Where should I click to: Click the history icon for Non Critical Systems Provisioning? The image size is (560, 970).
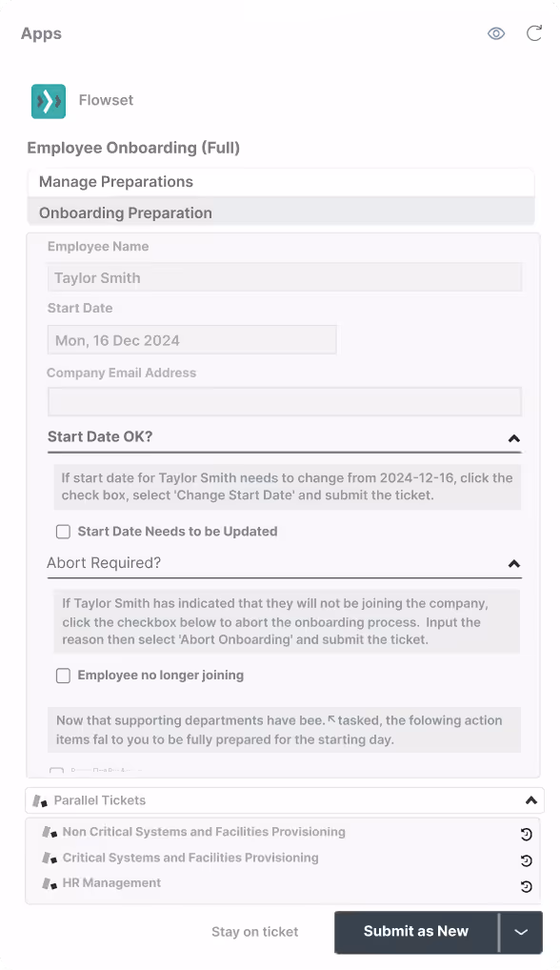[x=526, y=834]
